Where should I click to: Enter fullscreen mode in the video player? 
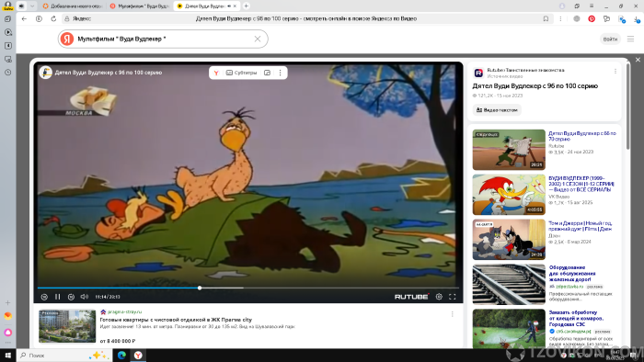pyautogui.click(x=453, y=297)
